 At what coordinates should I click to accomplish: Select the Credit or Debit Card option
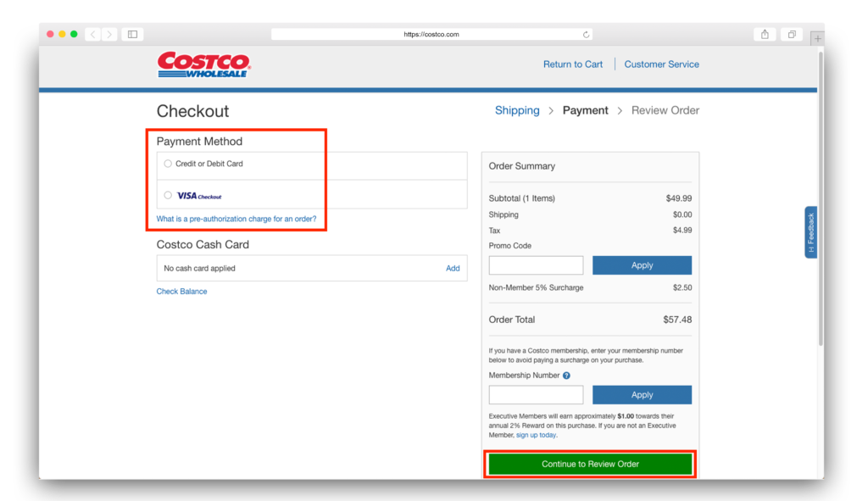click(168, 164)
